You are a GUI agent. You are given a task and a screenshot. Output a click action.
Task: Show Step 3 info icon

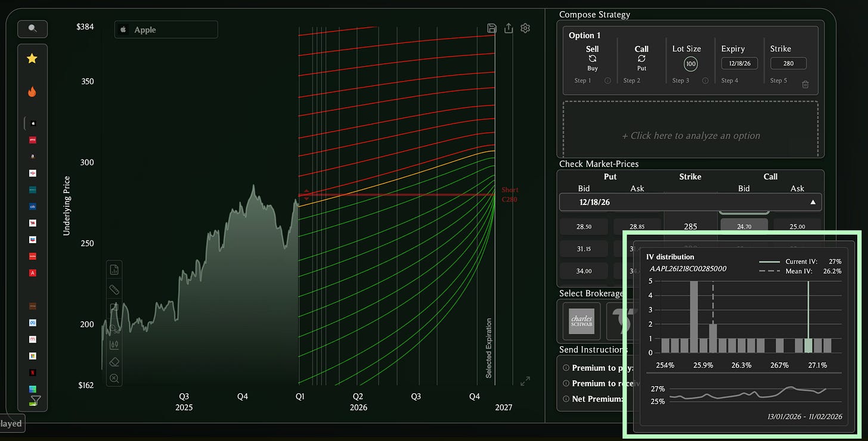pyautogui.click(x=705, y=80)
